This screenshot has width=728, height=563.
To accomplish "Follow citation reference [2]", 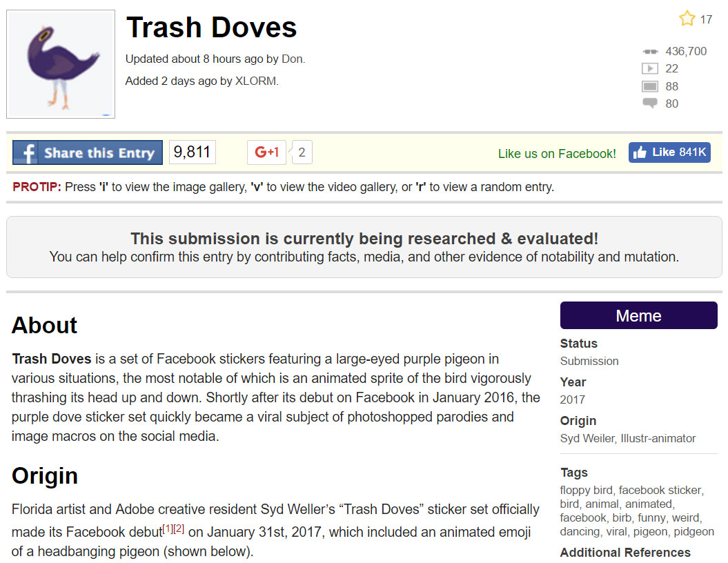I will [x=179, y=529].
